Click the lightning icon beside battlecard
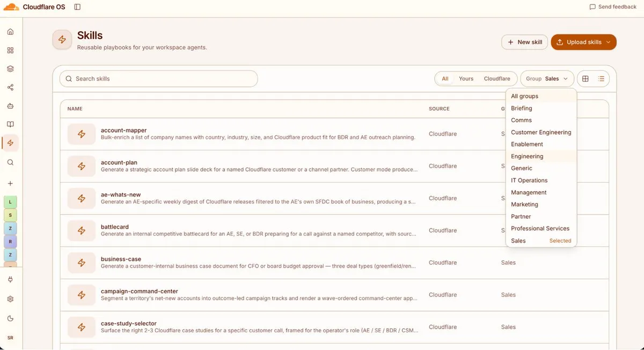 pyautogui.click(x=82, y=231)
